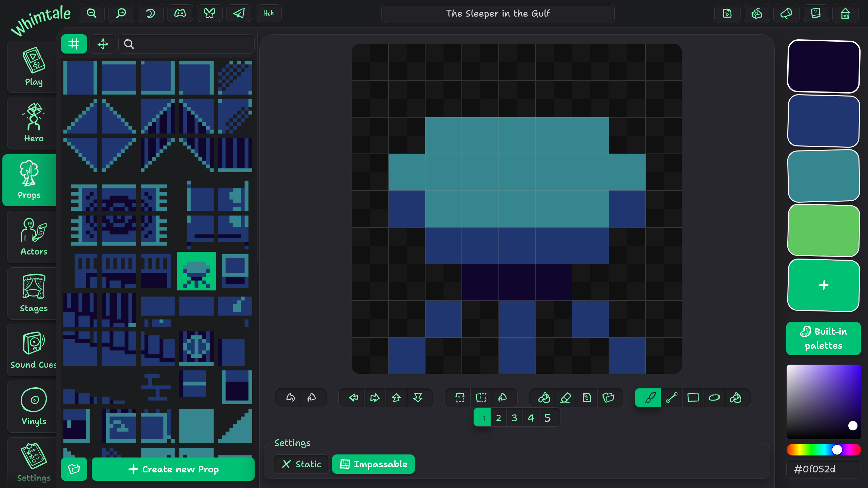Toggle the Static setting
Viewport: 868px width, 488px height.
coord(301,464)
